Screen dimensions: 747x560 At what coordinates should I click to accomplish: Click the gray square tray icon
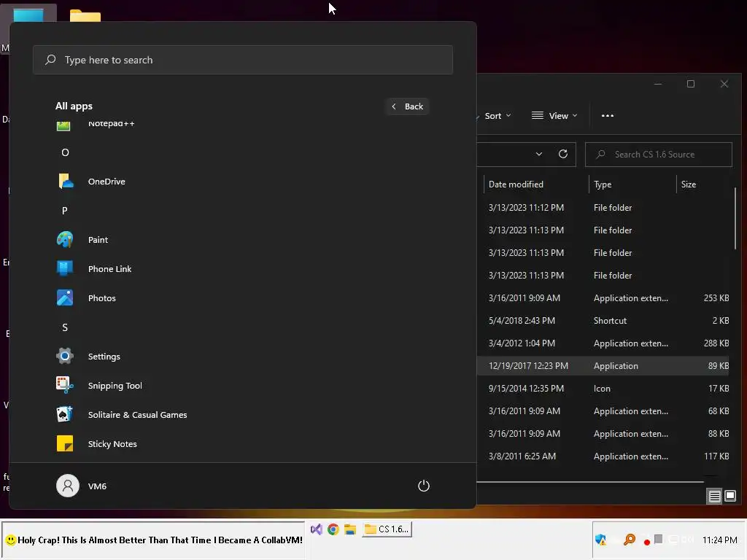click(x=659, y=539)
